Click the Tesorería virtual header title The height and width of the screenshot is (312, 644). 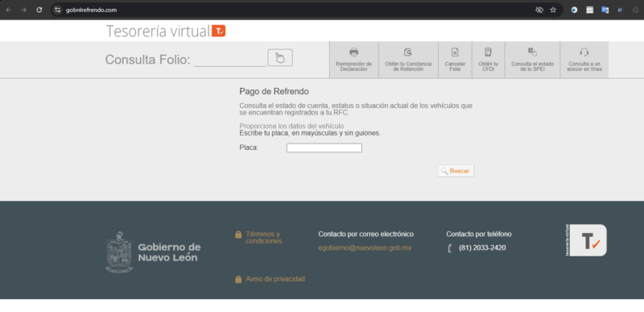pyautogui.click(x=158, y=31)
